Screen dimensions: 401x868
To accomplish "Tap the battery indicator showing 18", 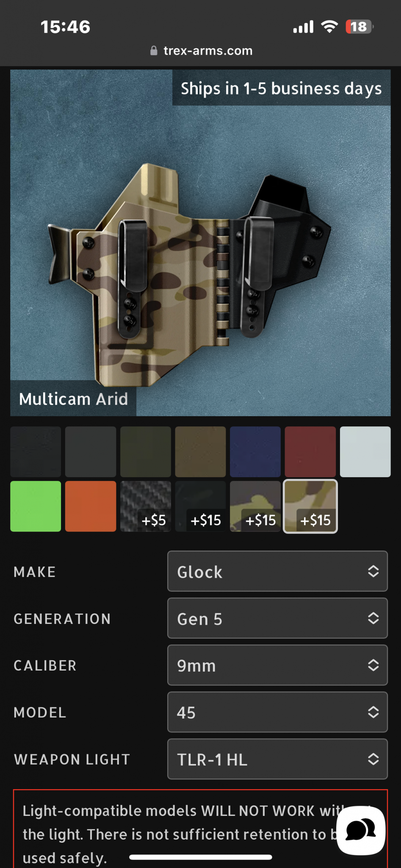I will [360, 27].
